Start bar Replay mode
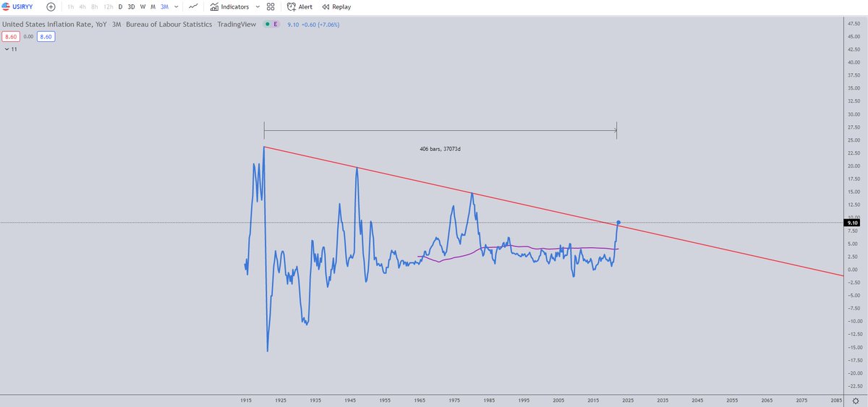 [336, 7]
